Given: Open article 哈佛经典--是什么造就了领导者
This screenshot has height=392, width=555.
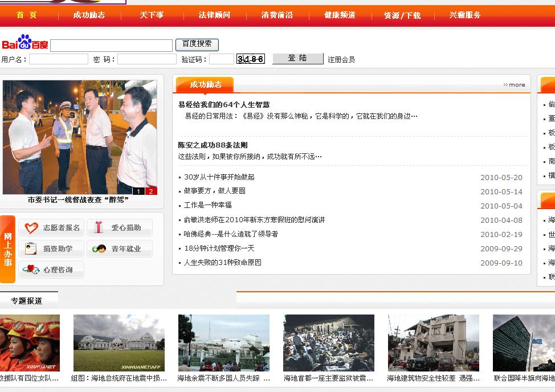Looking at the screenshot, I should (x=231, y=234).
